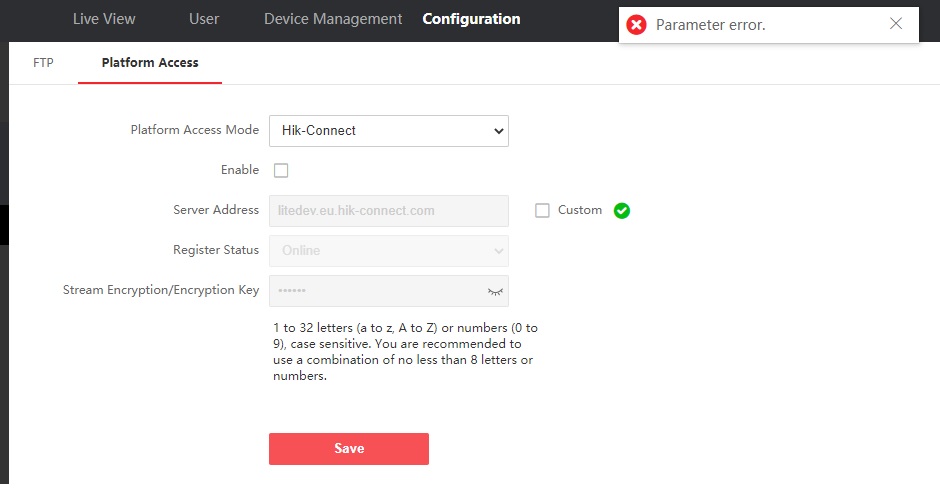940x489 pixels.
Task: Show the encryption key with the eye icon
Action: tap(494, 291)
